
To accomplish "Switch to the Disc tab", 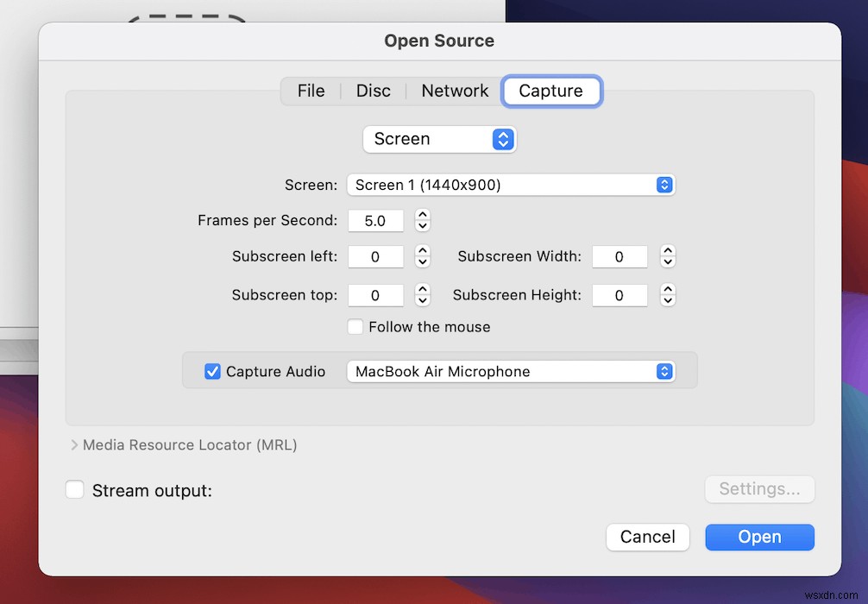I will [x=373, y=91].
